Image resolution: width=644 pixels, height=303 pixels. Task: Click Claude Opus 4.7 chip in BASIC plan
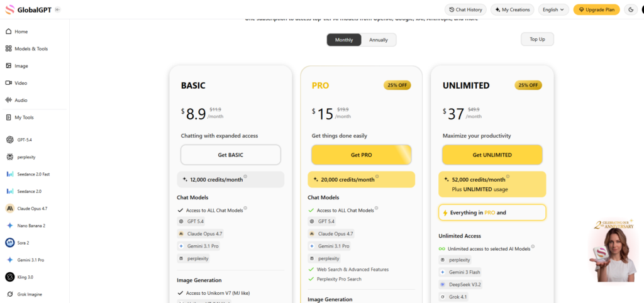[201, 234]
